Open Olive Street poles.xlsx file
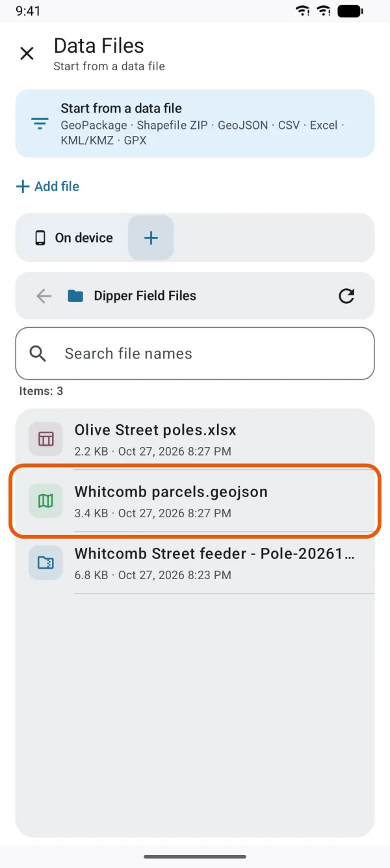 click(x=195, y=439)
